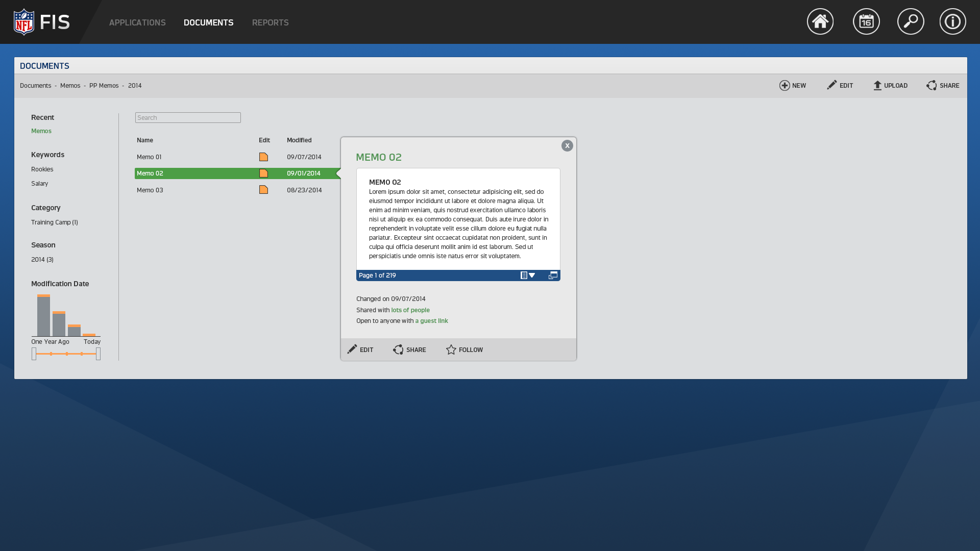Switch to the Reports menu
This screenshot has width=980, height=551.
[x=270, y=22]
